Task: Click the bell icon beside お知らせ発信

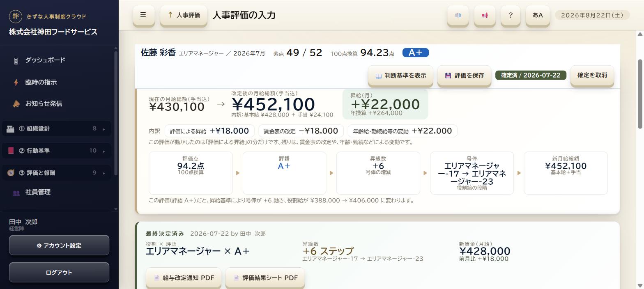Action: [16, 104]
